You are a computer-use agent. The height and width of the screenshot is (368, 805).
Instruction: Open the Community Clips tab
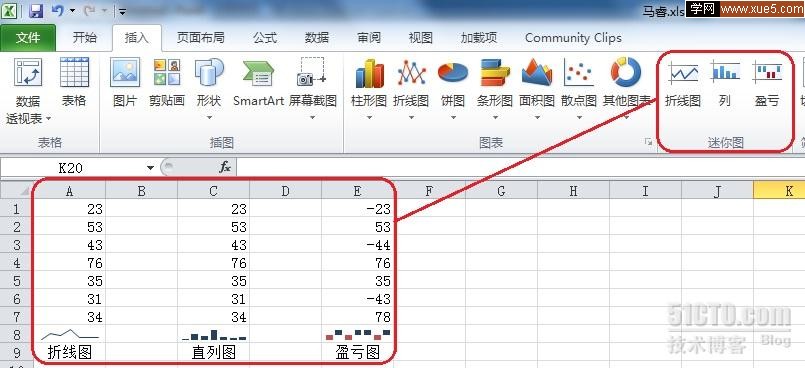[573, 37]
